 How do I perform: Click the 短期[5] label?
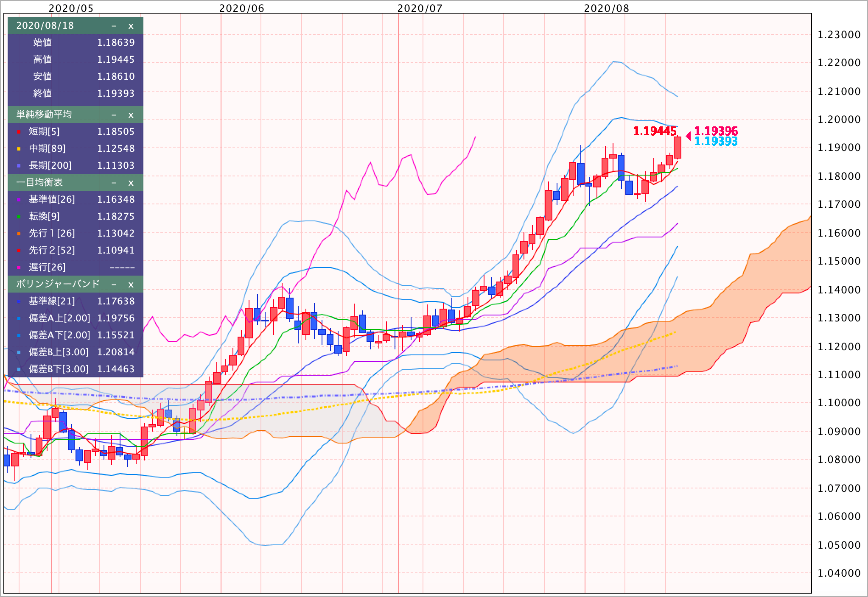point(44,132)
